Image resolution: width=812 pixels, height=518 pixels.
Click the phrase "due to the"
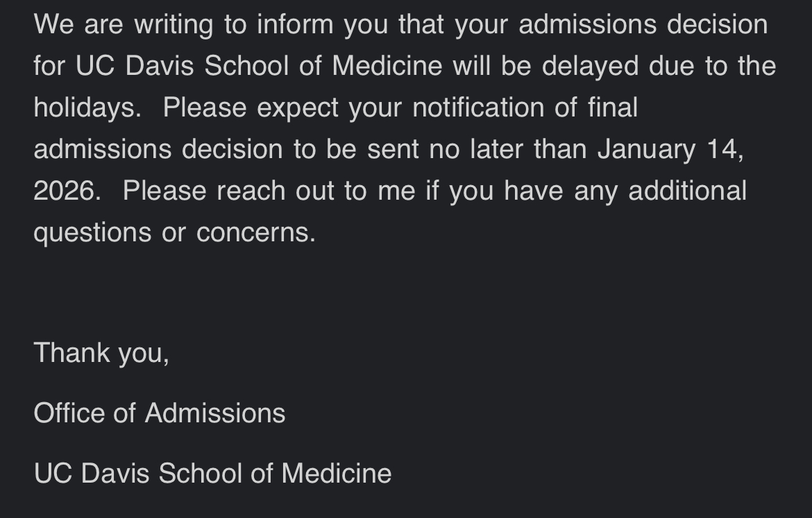(712, 66)
